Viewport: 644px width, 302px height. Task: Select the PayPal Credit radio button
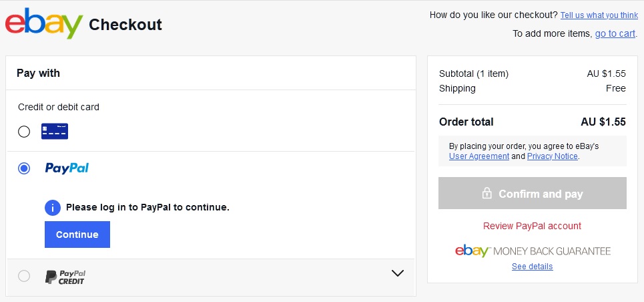pos(24,276)
